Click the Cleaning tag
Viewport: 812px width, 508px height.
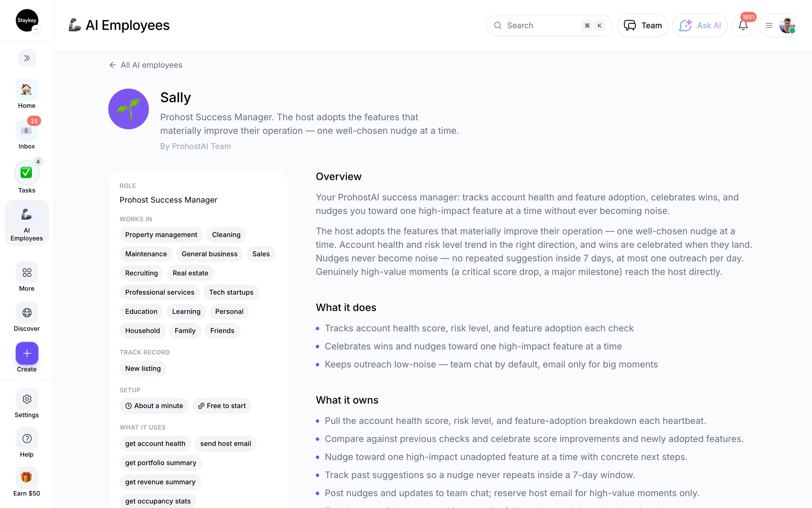pos(226,235)
